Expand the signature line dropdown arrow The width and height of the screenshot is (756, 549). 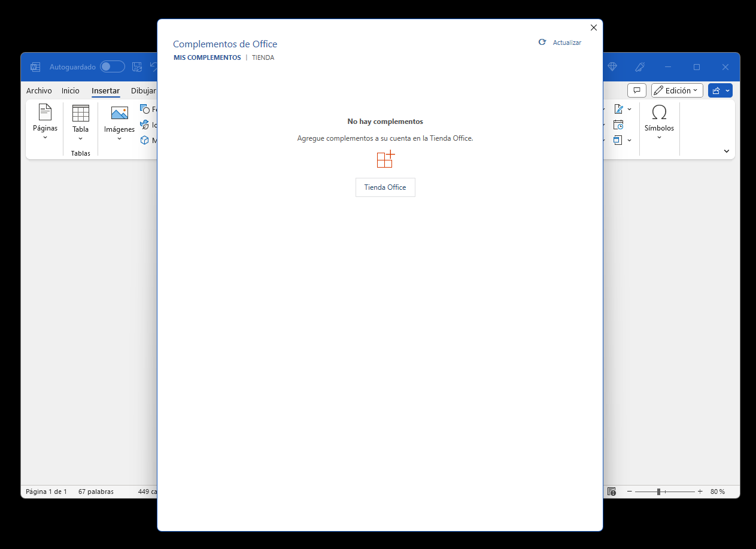coord(629,109)
